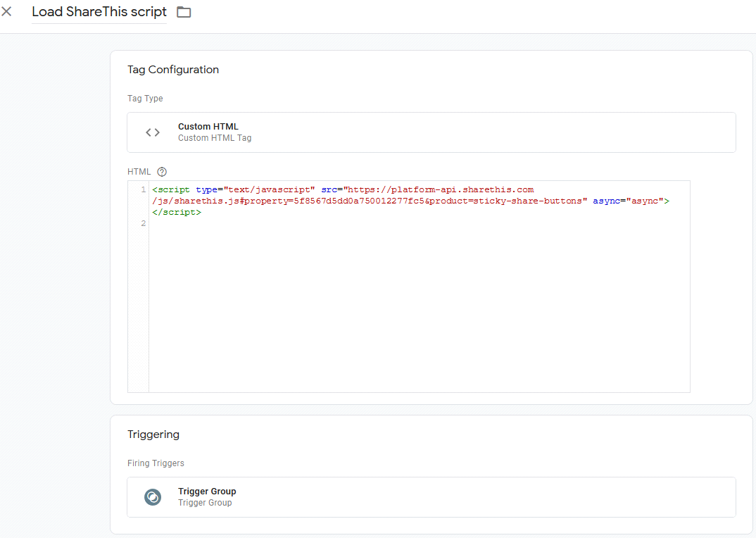Click the 'Triggering' section heading

point(153,434)
